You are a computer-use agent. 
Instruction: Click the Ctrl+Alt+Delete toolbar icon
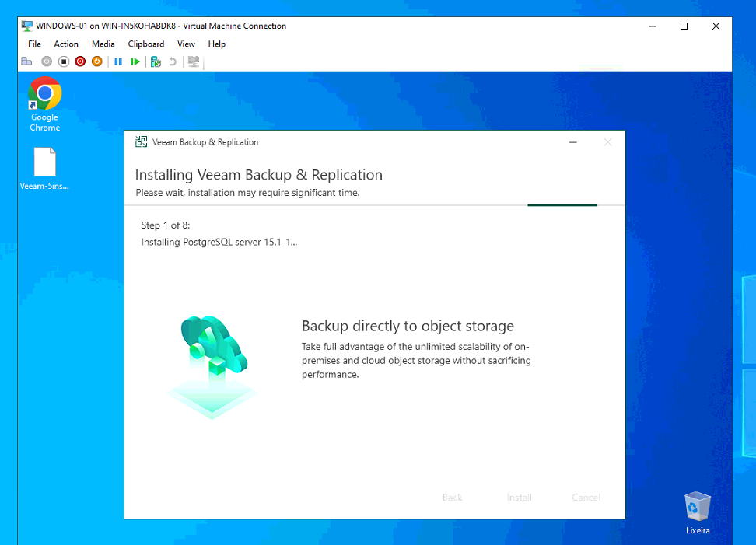pyautogui.click(x=26, y=61)
